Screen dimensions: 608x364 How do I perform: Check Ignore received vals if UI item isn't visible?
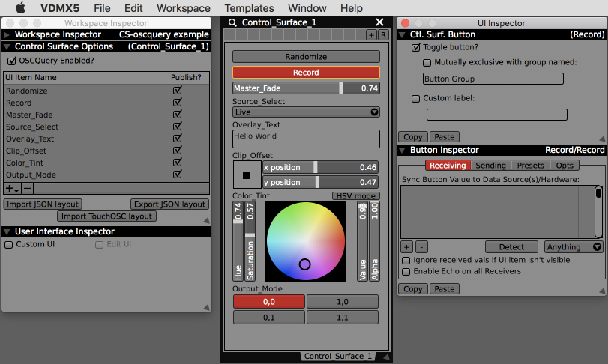[x=406, y=261]
